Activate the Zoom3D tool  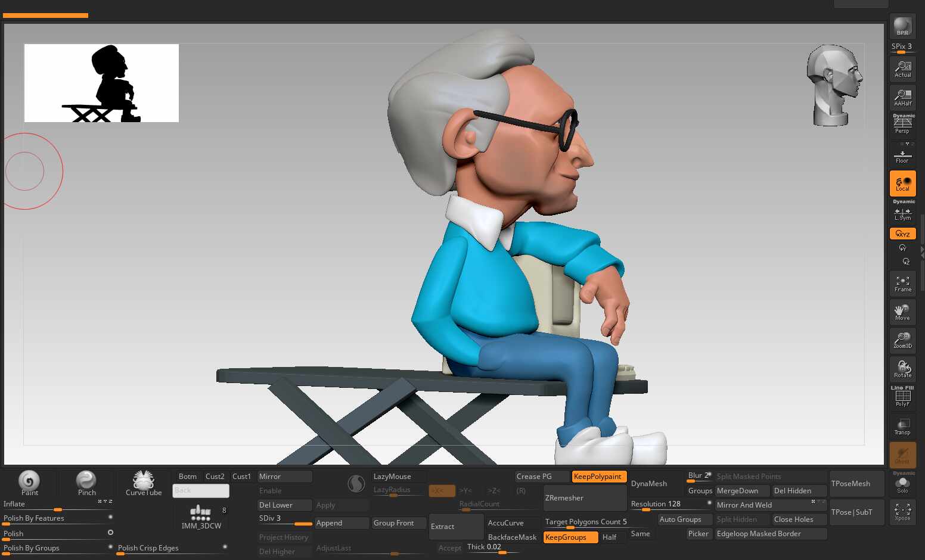[x=902, y=340]
